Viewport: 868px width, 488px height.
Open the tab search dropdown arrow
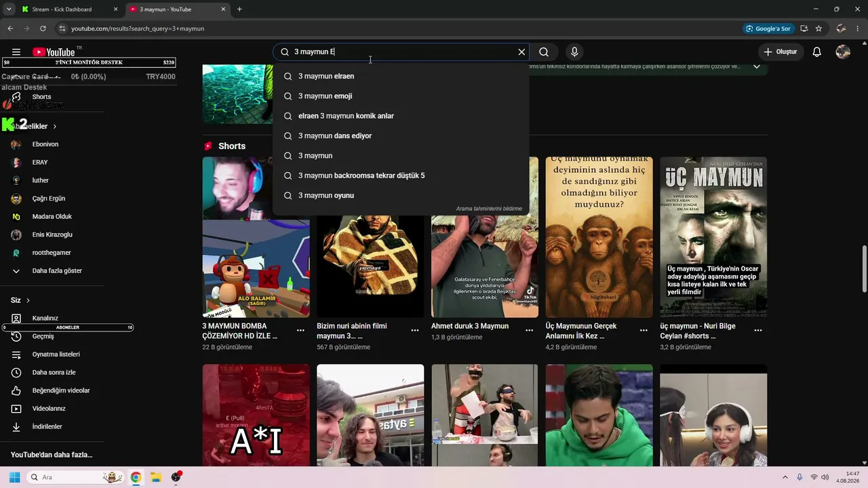point(9,9)
